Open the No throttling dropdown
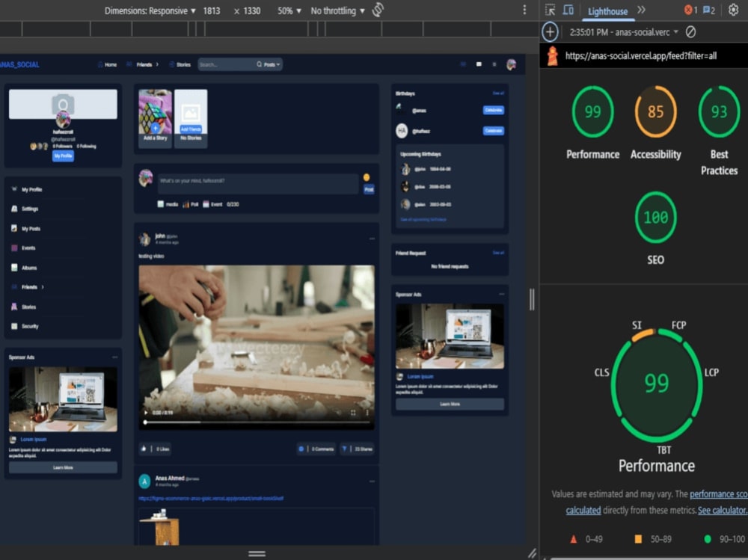The image size is (748, 560). click(338, 10)
